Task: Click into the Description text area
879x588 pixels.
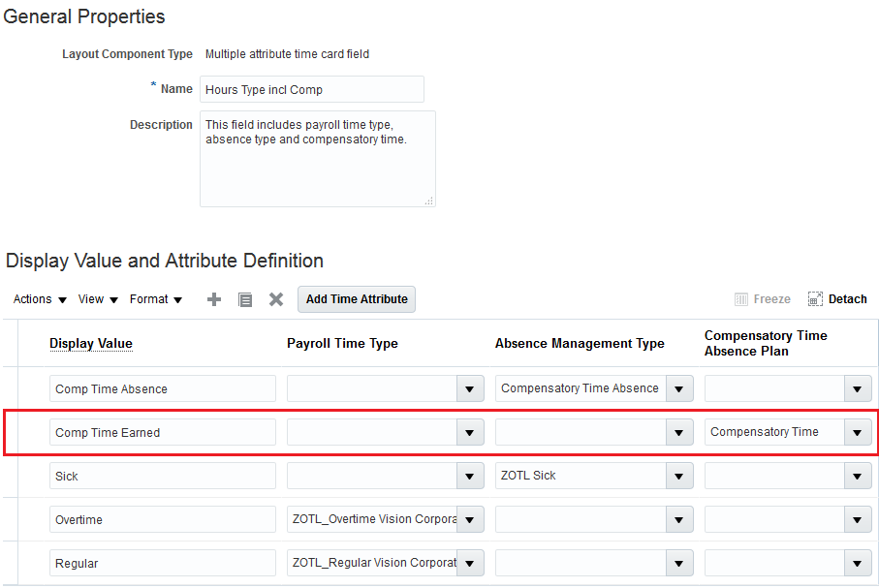Action: 317,158
